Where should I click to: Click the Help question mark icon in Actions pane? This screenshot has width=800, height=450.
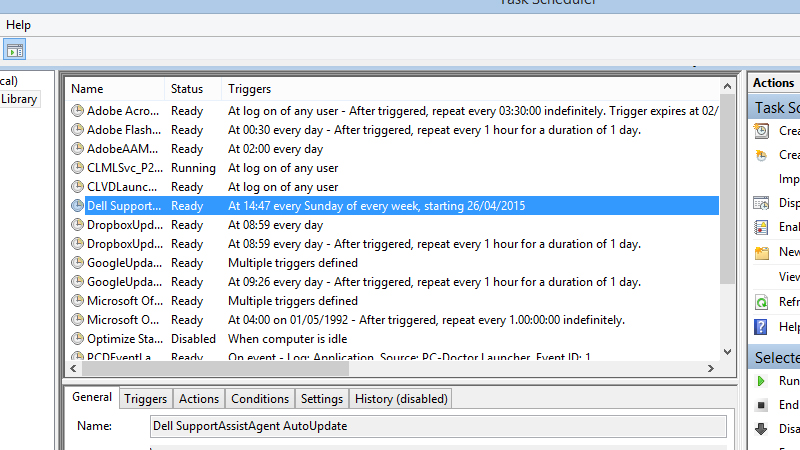761,327
